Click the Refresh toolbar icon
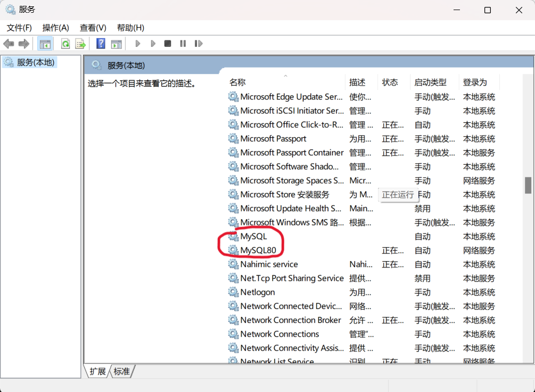This screenshot has height=392, width=535. [x=65, y=44]
